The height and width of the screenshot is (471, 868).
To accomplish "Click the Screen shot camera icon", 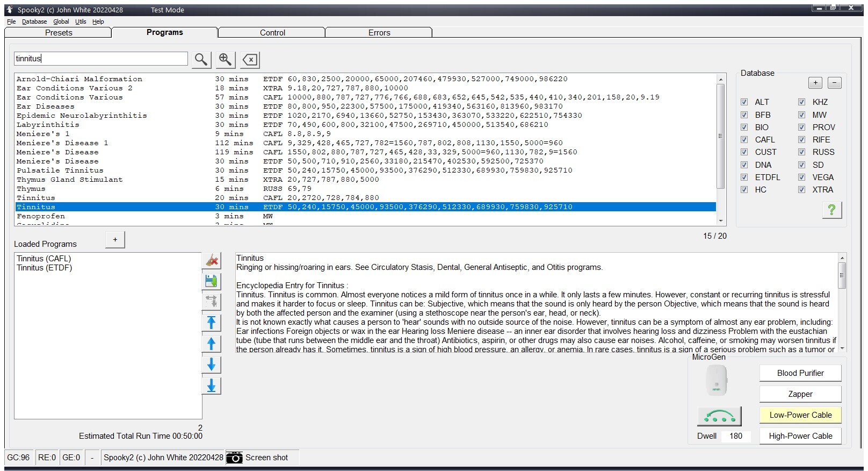I will point(234,458).
